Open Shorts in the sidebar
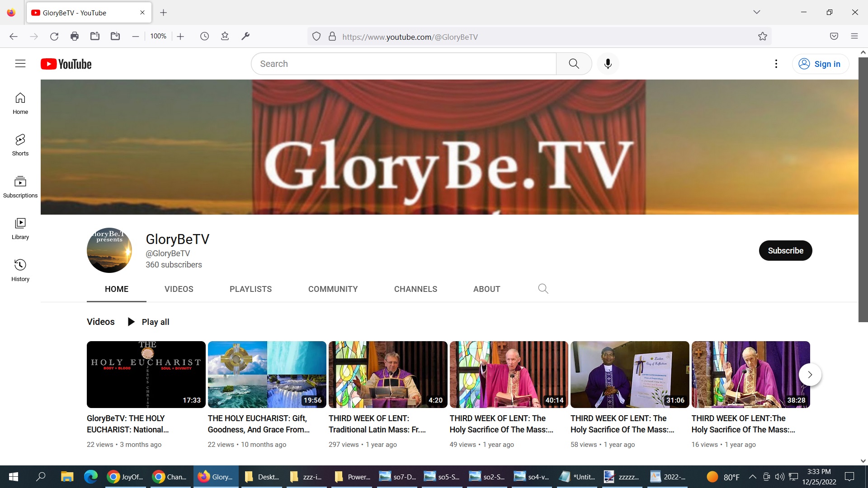The image size is (868, 488). click(20, 145)
